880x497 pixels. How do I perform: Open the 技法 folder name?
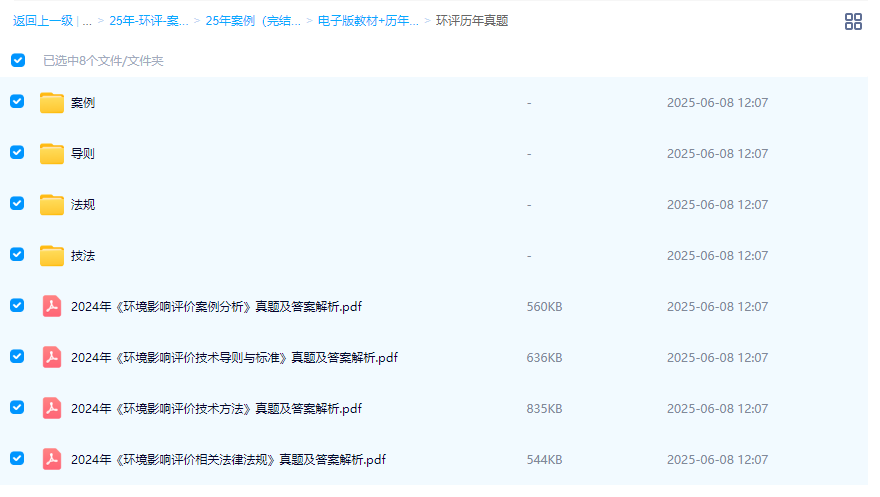click(x=83, y=256)
